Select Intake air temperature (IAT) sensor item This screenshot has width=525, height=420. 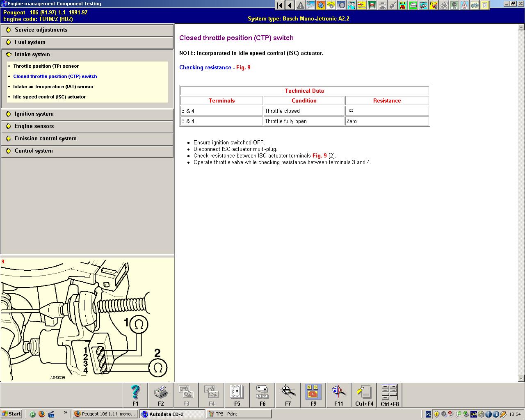53,87
